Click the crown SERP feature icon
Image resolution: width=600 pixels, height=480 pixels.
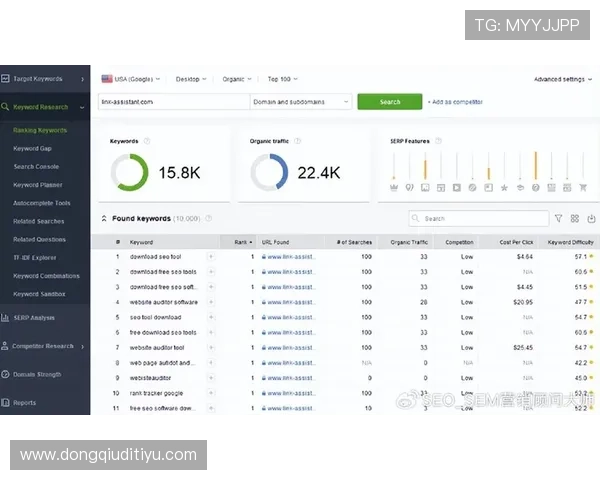point(394,187)
